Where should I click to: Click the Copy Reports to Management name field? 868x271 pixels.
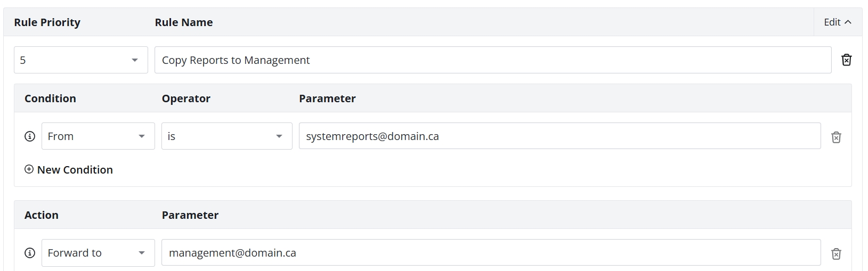[x=493, y=60]
